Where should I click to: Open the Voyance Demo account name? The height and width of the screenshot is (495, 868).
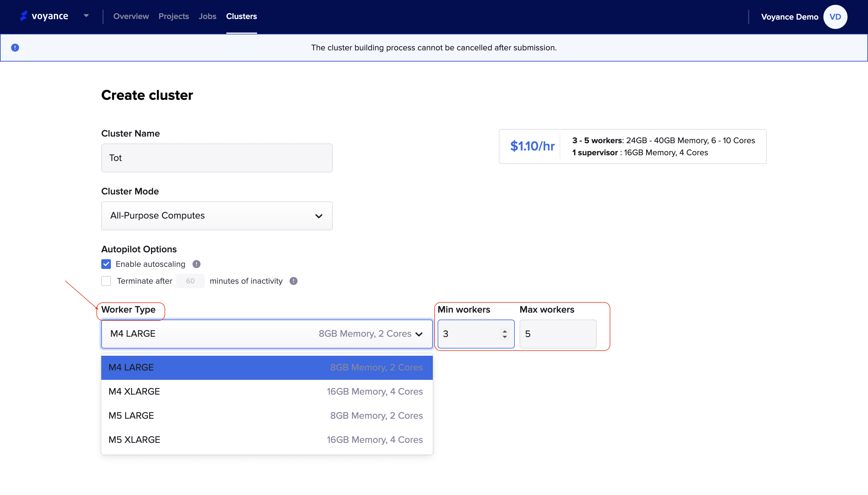point(790,17)
